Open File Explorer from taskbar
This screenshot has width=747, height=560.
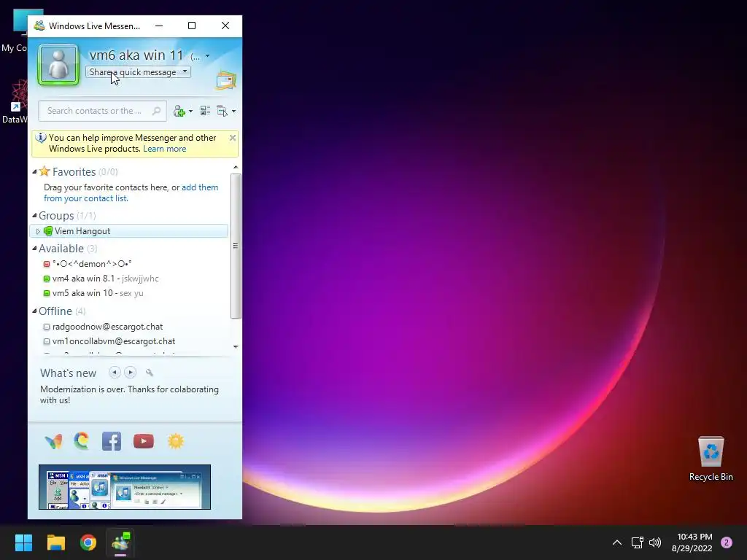55,542
